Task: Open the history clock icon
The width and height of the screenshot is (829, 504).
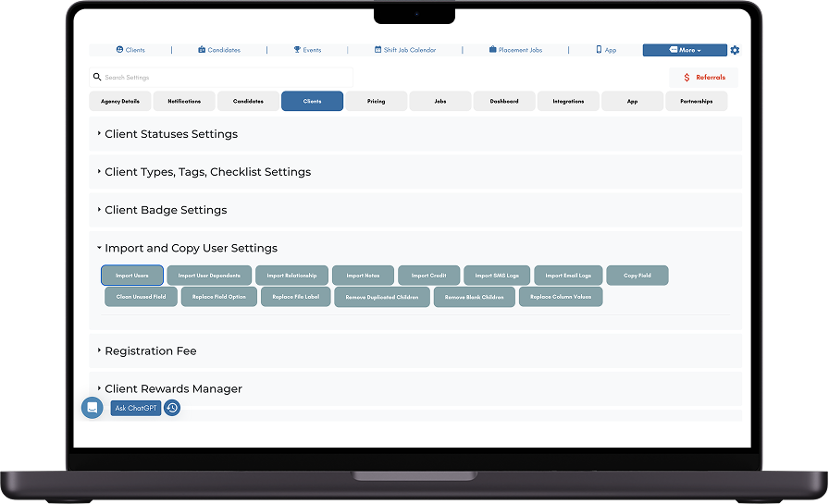Action: 172,408
